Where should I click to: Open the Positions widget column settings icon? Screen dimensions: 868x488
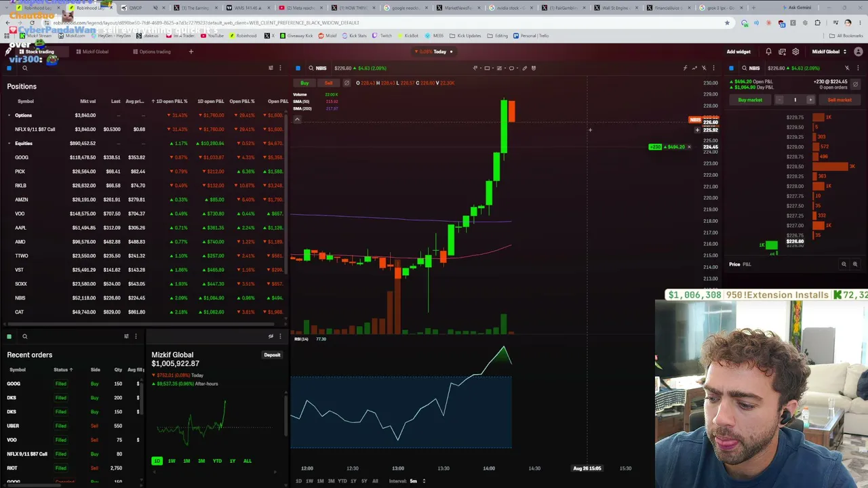pyautogui.click(x=271, y=68)
